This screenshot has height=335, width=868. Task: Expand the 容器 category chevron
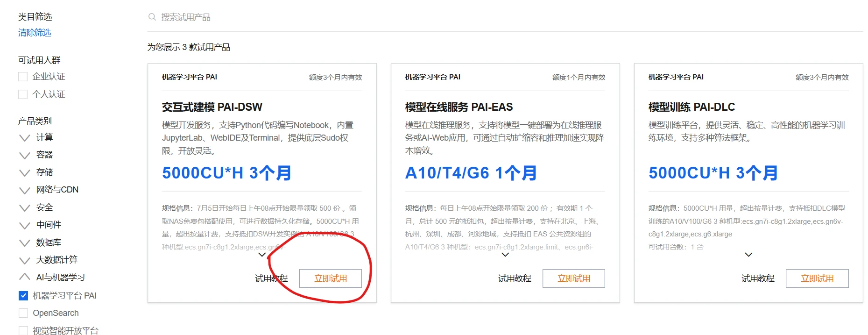25,155
